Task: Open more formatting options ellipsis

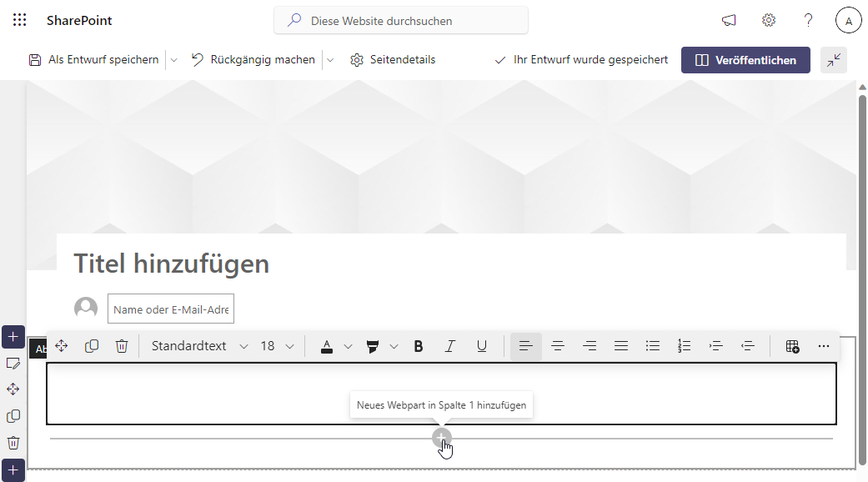Action: point(824,346)
